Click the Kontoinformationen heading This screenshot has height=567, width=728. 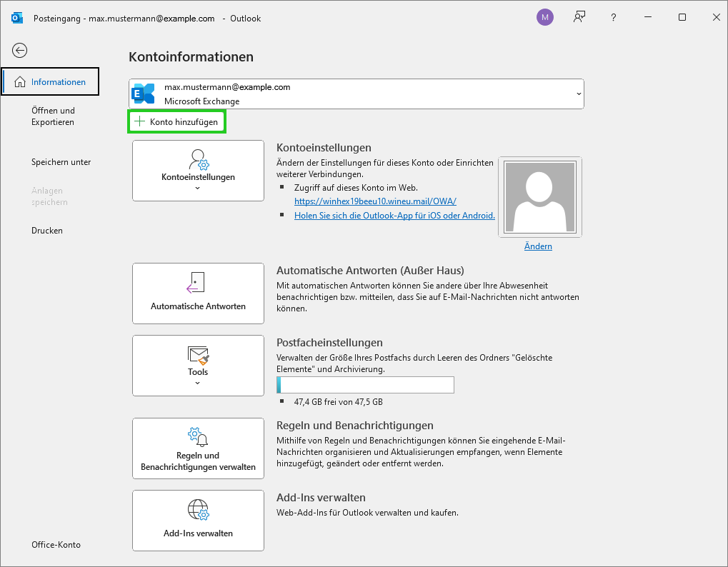pyautogui.click(x=191, y=56)
